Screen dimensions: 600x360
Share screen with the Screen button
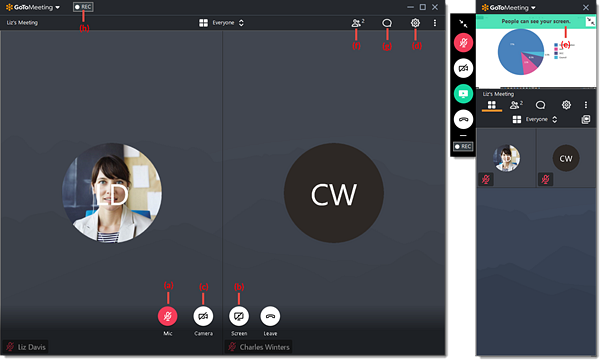[x=239, y=316]
